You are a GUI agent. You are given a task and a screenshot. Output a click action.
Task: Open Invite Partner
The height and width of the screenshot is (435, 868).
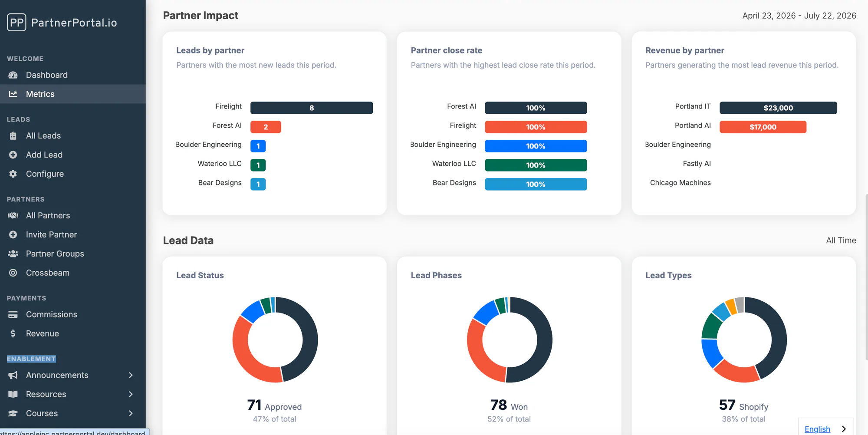[73, 235]
